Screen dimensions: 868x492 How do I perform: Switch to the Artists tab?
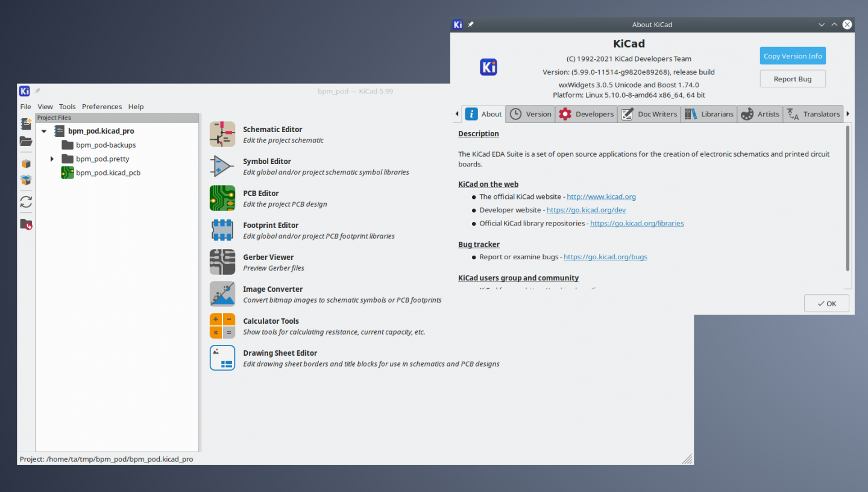click(x=760, y=114)
